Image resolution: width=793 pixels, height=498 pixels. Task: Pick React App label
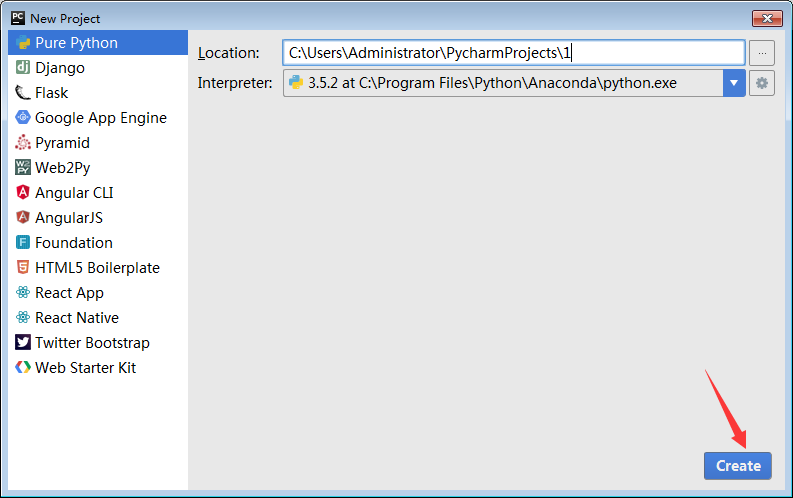(x=69, y=293)
